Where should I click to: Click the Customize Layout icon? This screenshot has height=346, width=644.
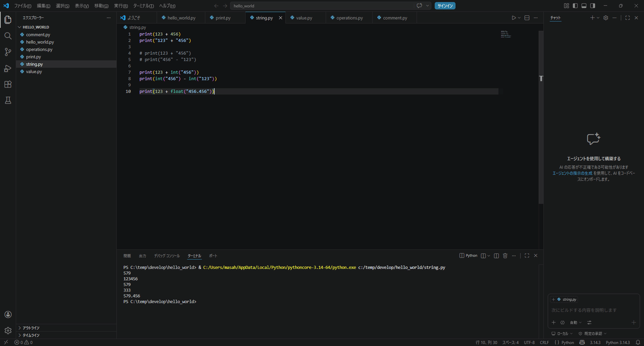tap(566, 6)
